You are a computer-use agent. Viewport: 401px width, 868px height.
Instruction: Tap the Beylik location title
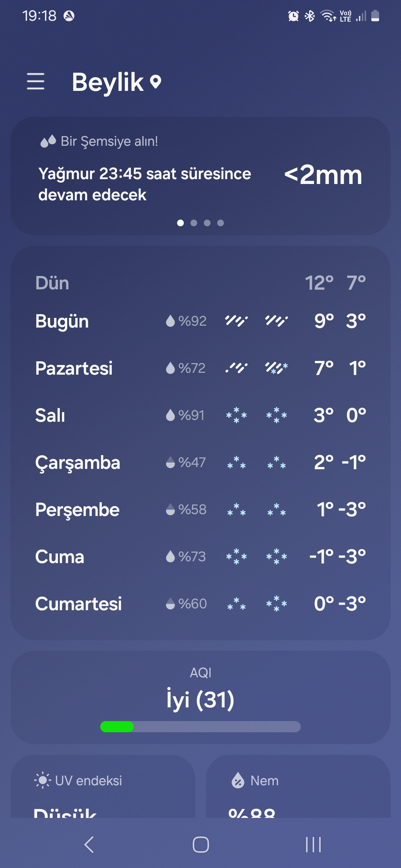click(108, 82)
